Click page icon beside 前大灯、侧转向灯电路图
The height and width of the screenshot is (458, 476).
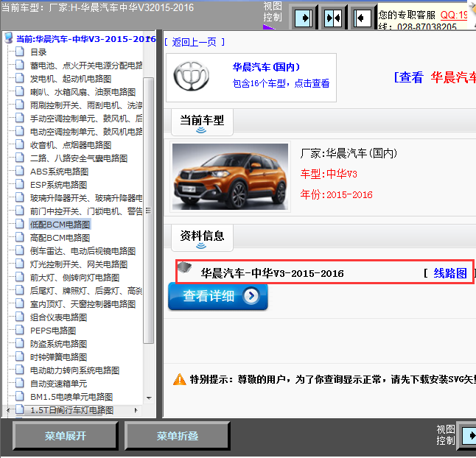pos(20,277)
